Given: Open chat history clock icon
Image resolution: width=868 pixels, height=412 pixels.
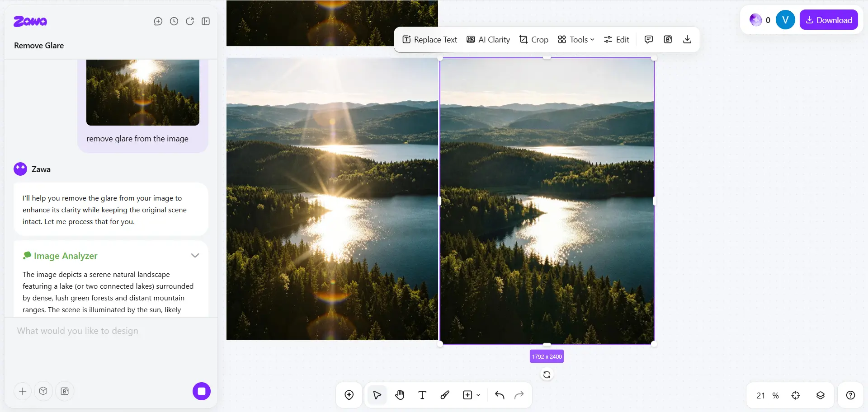Looking at the screenshot, I should [174, 21].
